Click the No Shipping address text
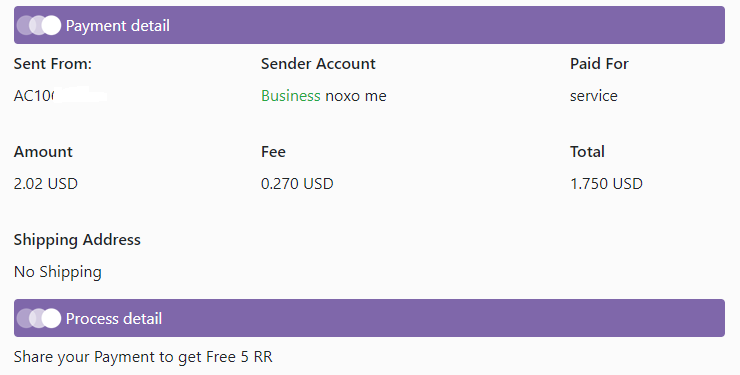This screenshot has width=740, height=375. (x=58, y=272)
